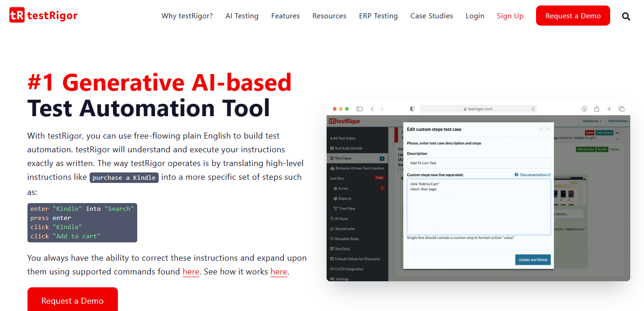Open the Case Studies menu item

[431, 16]
